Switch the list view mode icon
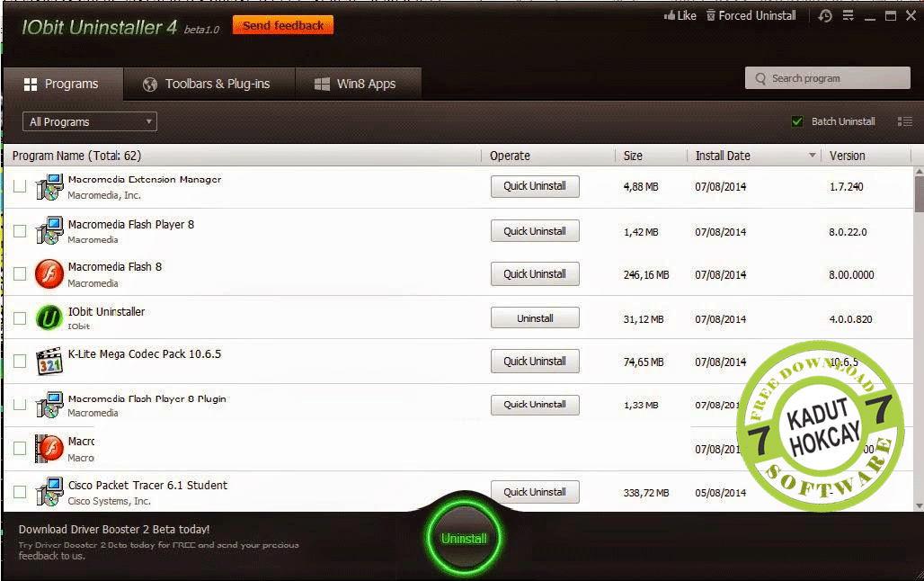Image resolution: width=924 pixels, height=581 pixels. pos(904,121)
